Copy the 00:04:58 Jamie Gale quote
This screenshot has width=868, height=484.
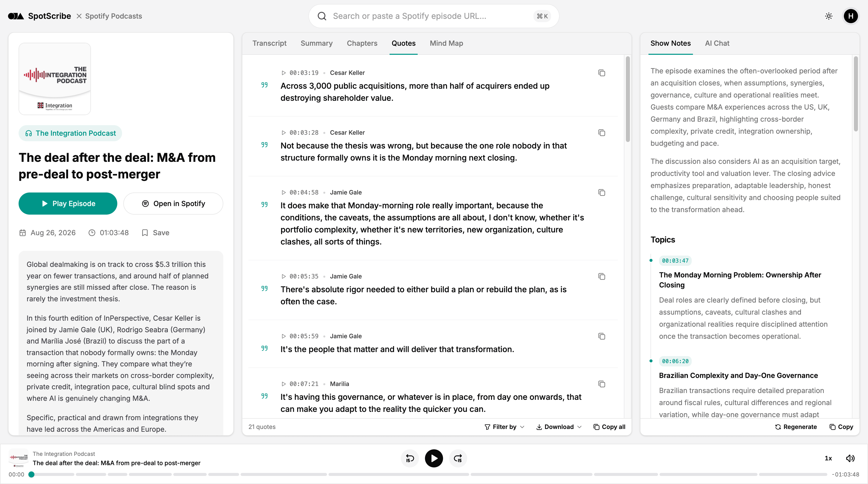(x=602, y=192)
